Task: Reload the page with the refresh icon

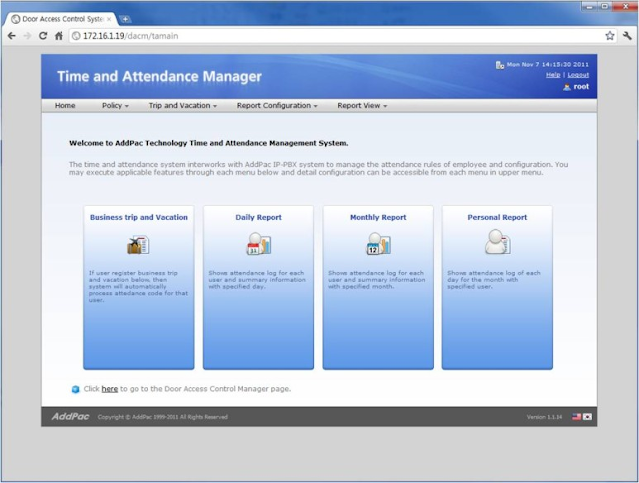Action: point(43,36)
